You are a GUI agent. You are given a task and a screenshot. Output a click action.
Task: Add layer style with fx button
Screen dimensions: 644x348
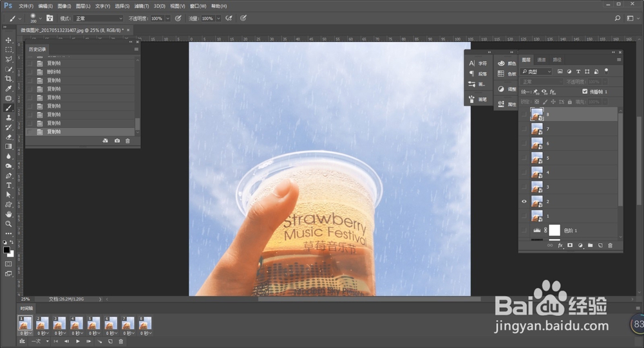click(560, 246)
